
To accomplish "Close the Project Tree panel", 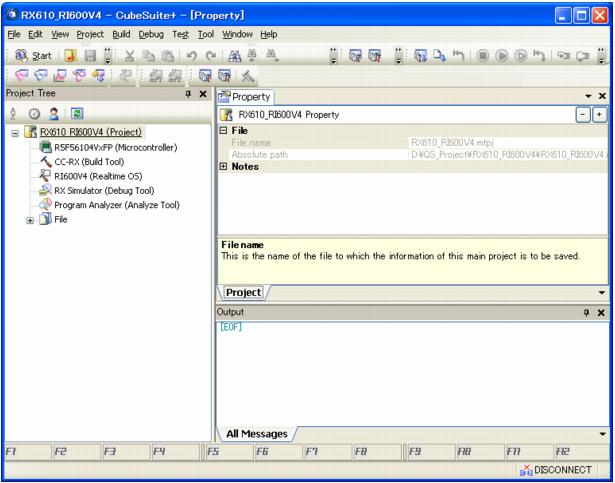I will 203,93.
